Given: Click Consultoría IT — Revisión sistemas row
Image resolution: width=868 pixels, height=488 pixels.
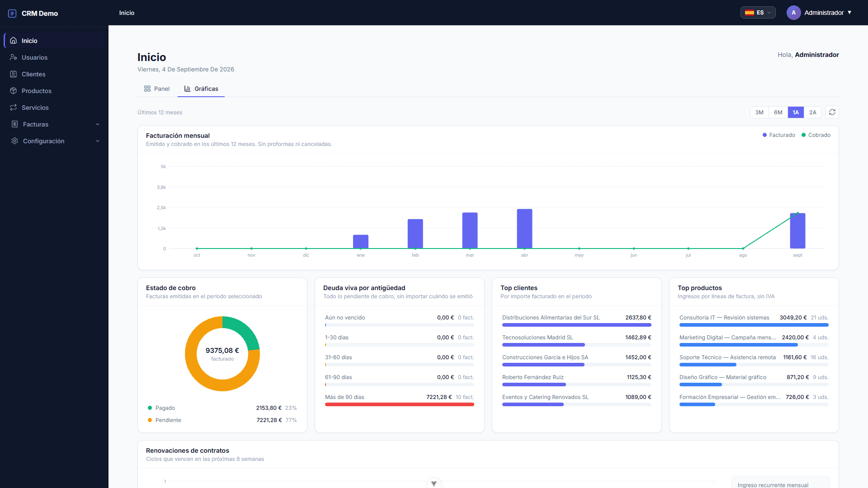Looking at the screenshot, I should click(754, 320).
